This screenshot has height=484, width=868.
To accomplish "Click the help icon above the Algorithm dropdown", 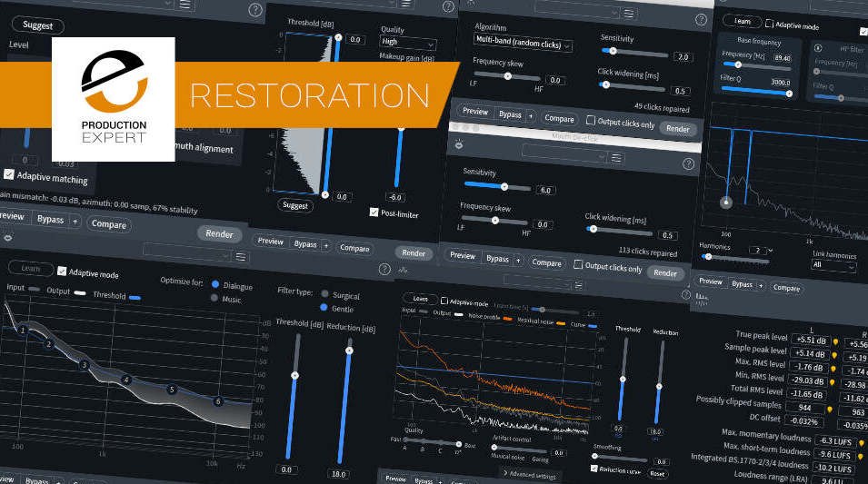I will (x=701, y=20).
